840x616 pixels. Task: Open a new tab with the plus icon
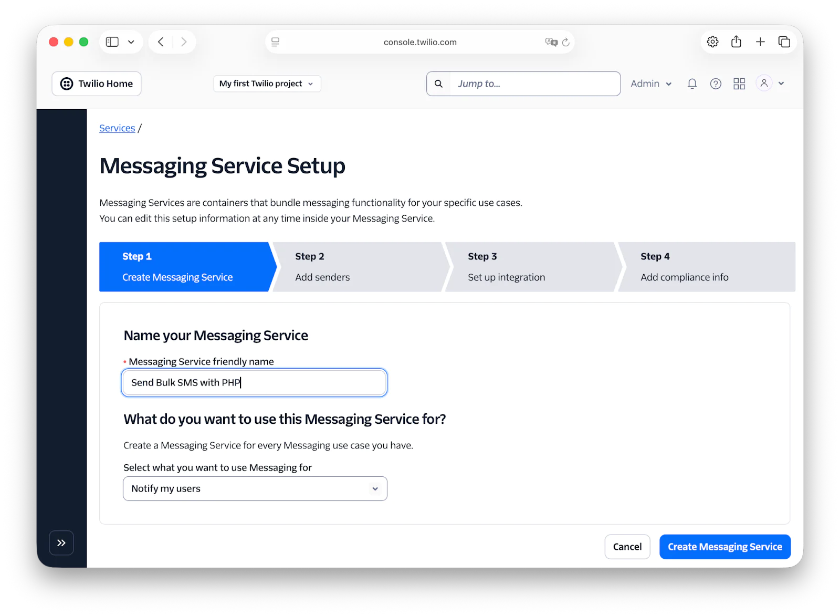760,41
